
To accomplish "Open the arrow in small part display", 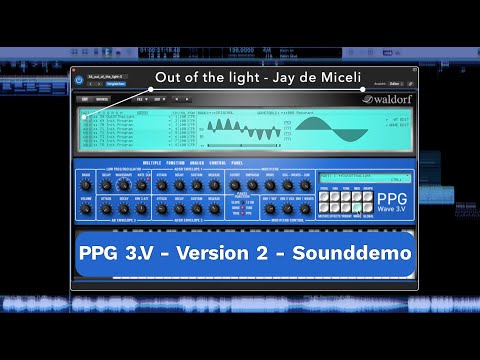I will tap(407, 175).
